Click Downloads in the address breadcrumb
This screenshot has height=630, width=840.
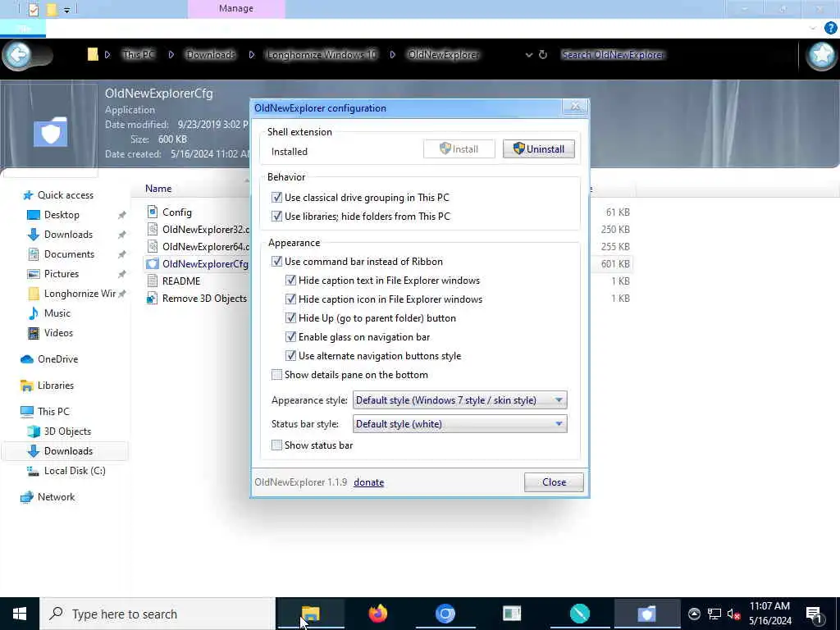pyautogui.click(x=211, y=55)
